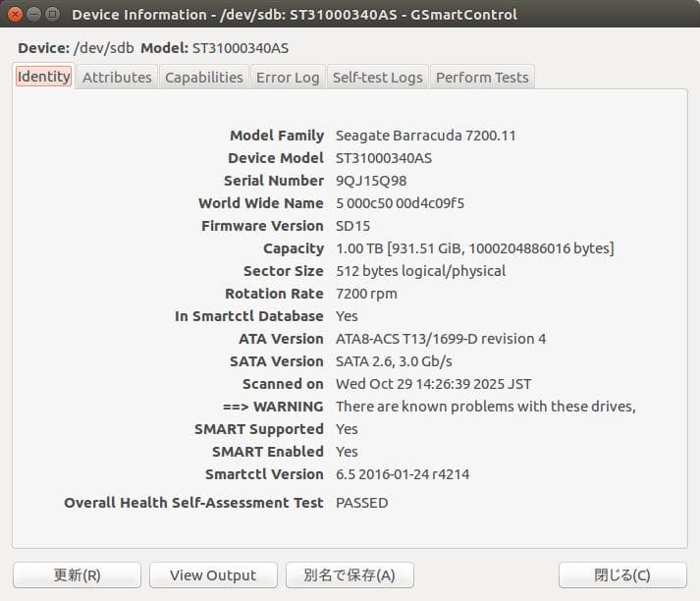Screen dimensions: 700x601
Task: Go to the Perform Tests tab
Action: coord(482,78)
